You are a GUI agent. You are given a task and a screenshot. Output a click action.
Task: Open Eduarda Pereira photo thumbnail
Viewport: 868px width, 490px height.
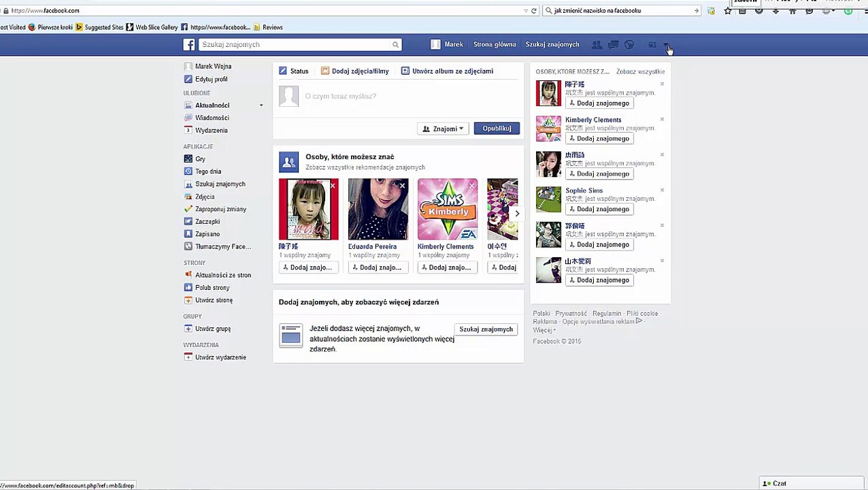coord(378,209)
